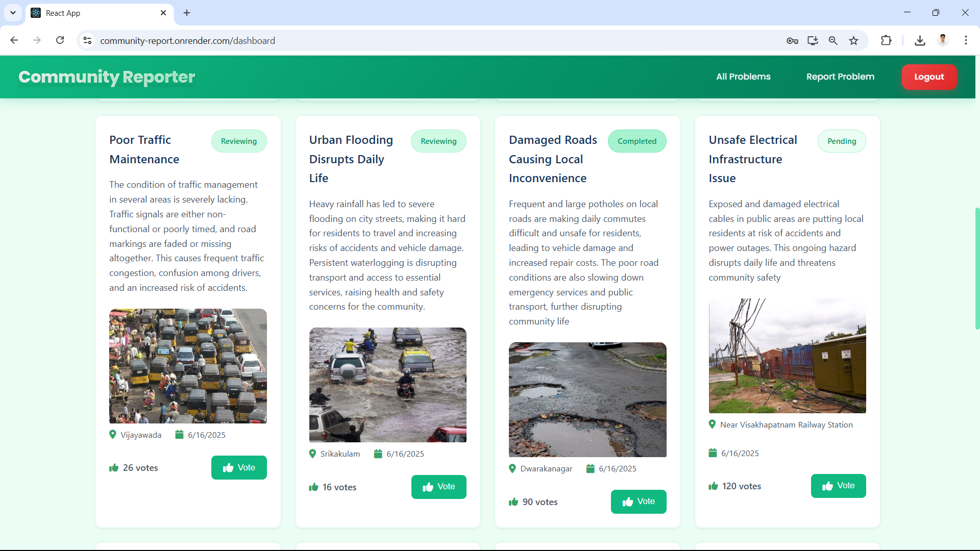980x551 pixels.
Task: Open Chrome three-dot menu
Action: point(966,40)
